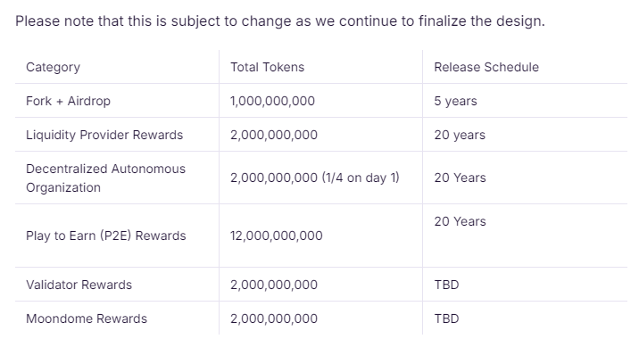Image resolution: width=639 pixels, height=364 pixels.
Task: Click the 1,000,000,000 token value
Action: point(272,101)
